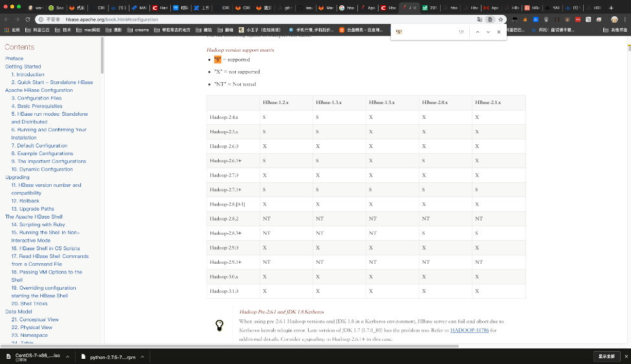631x364 pixels.
Task: Open the red password extension icon
Action: coord(578,19)
